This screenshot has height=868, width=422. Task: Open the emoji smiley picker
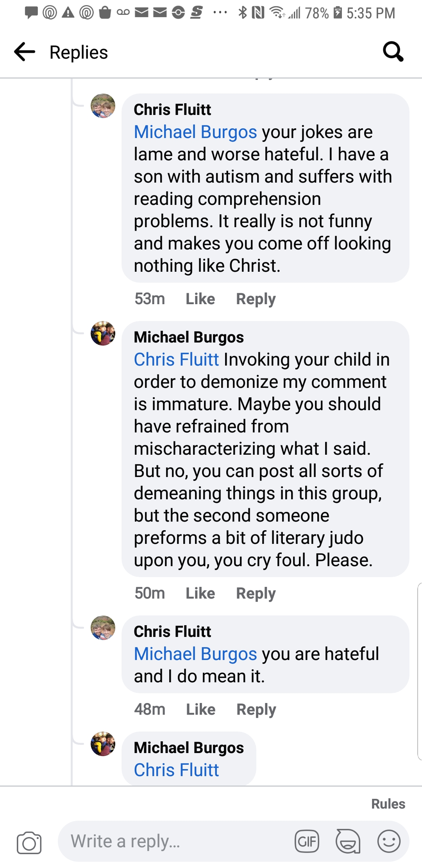click(389, 841)
